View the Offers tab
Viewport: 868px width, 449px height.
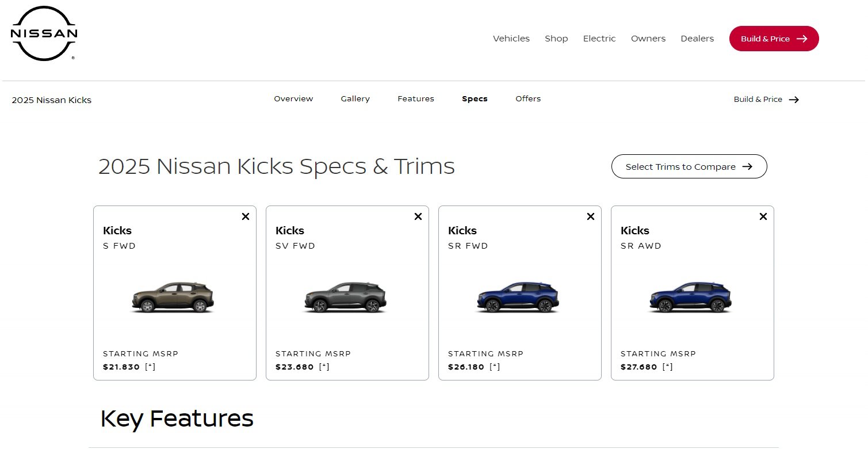pos(528,99)
